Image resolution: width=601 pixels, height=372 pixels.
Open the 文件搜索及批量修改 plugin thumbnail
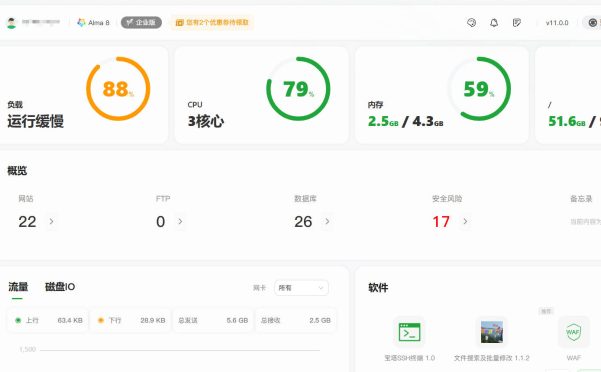(x=492, y=332)
